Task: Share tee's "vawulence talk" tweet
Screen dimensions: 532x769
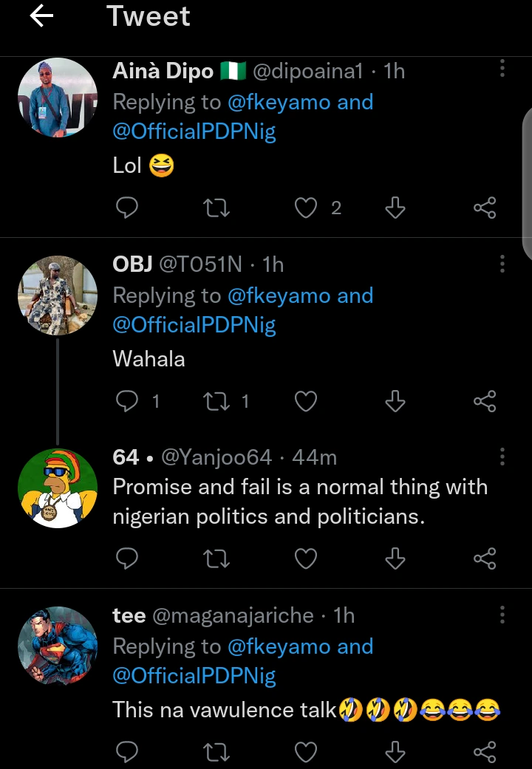Action: pyautogui.click(x=485, y=752)
